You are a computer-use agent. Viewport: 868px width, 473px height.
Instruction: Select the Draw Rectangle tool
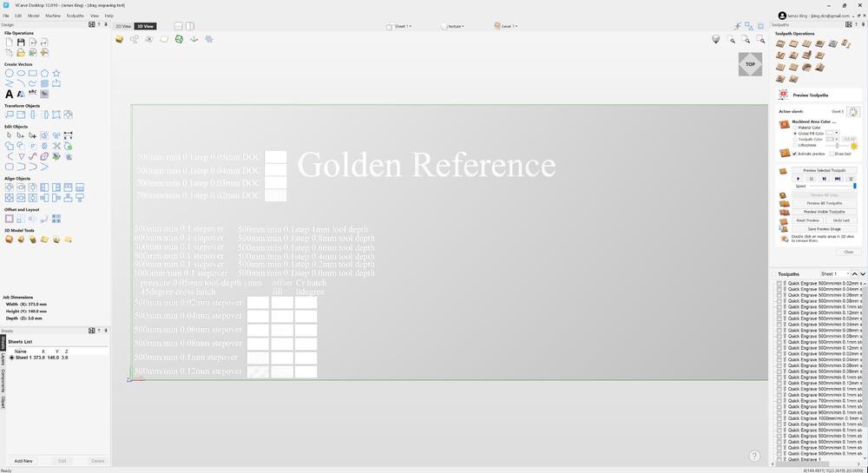pyautogui.click(x=32, y=74)
